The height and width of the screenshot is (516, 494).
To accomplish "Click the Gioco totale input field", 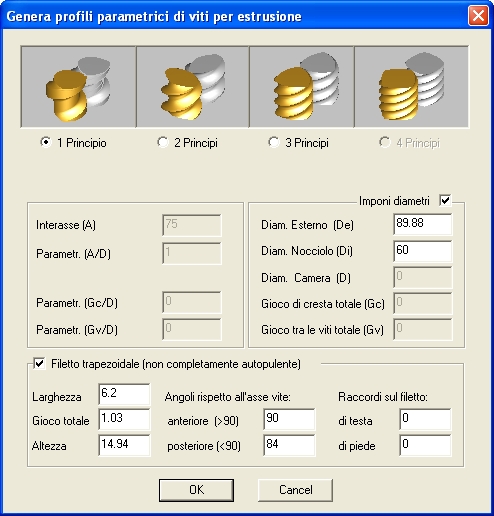I will [124, 419].
